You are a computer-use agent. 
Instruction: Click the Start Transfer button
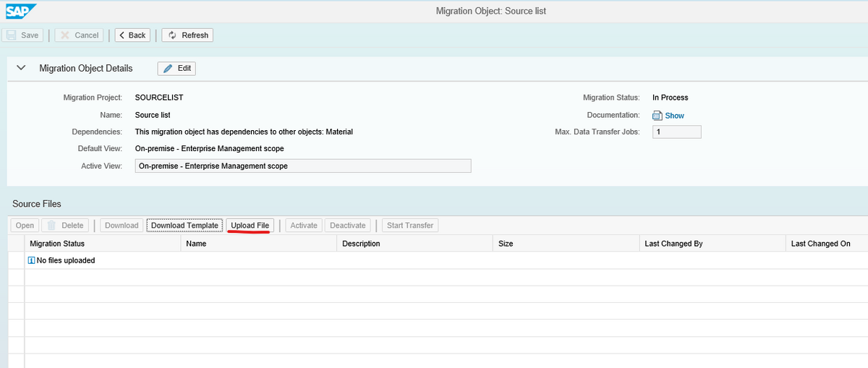pos(410,225)
